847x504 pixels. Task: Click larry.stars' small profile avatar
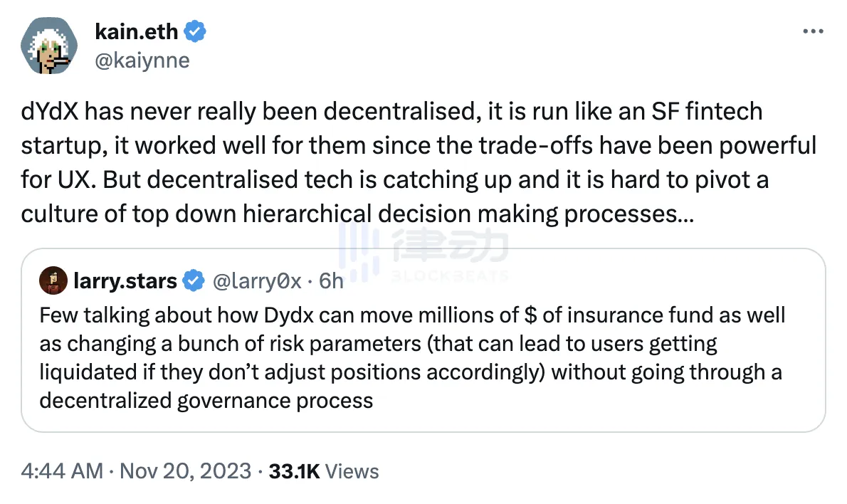tap(53, 281)
